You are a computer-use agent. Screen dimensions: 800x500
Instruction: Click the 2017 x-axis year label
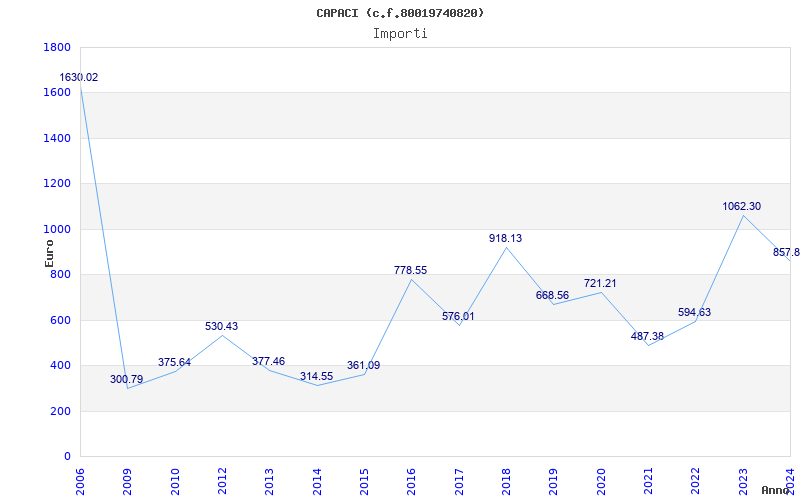(x=459, y=482)
